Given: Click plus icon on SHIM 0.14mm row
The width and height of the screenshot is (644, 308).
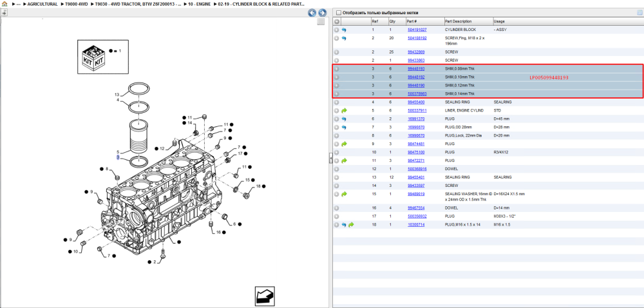Looking at the screenshot, I should pyautogui.click(x=336, y=94).
